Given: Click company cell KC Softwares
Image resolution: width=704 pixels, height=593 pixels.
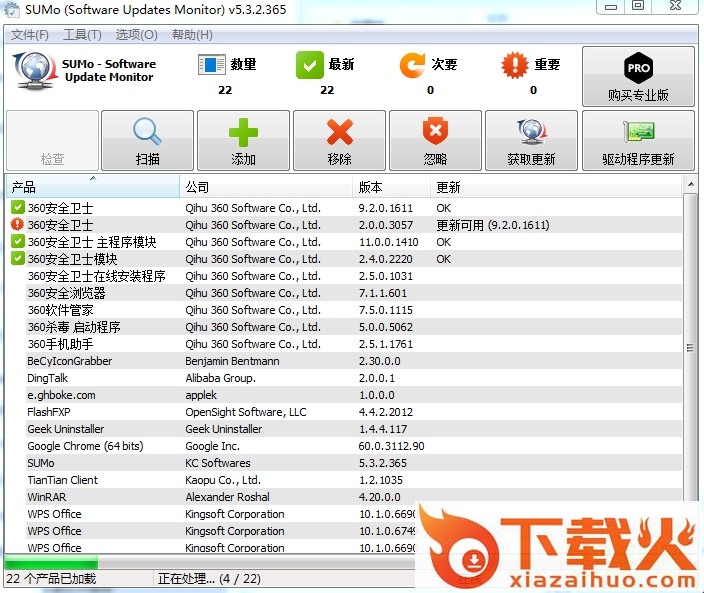Looking at the screenshot, I should coord(218,463).
